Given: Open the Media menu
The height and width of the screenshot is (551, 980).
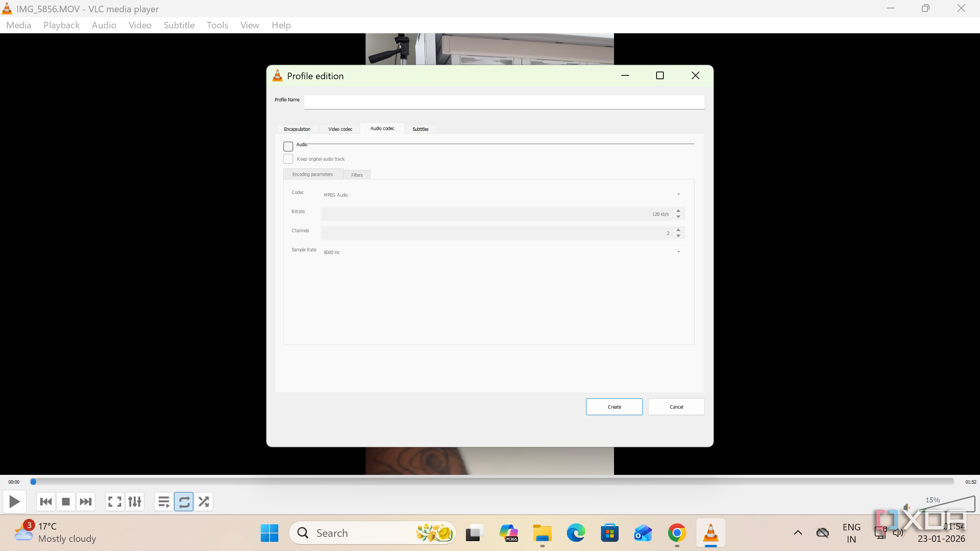Looking at the screenshot, I should (19, 25).
